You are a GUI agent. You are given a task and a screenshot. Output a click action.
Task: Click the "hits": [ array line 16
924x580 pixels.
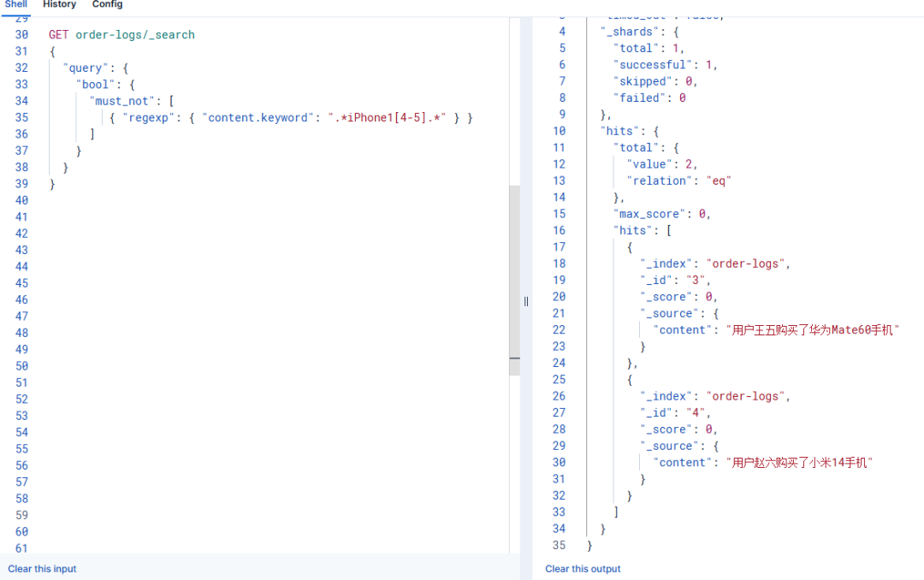click(x=643, y=230)
